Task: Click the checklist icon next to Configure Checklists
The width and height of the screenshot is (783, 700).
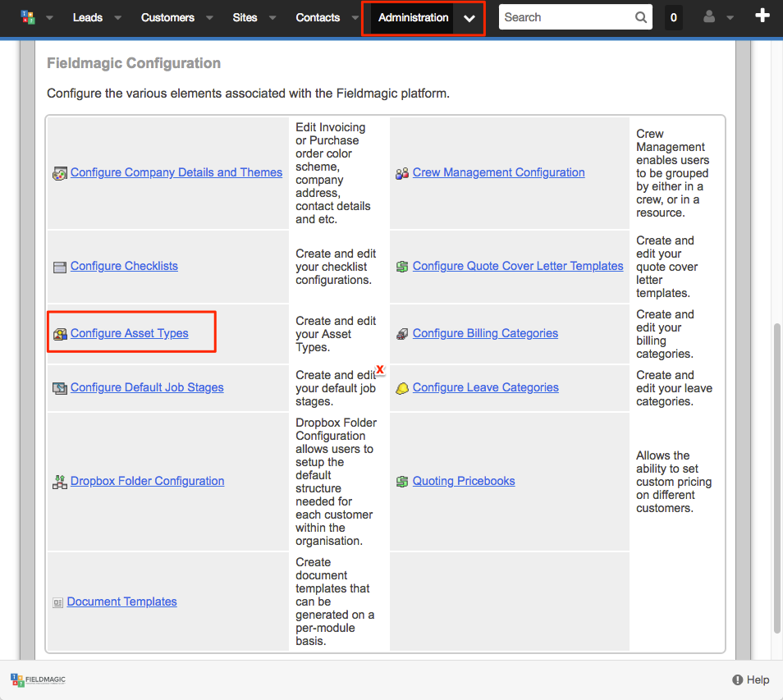Action: click(59, 268)
